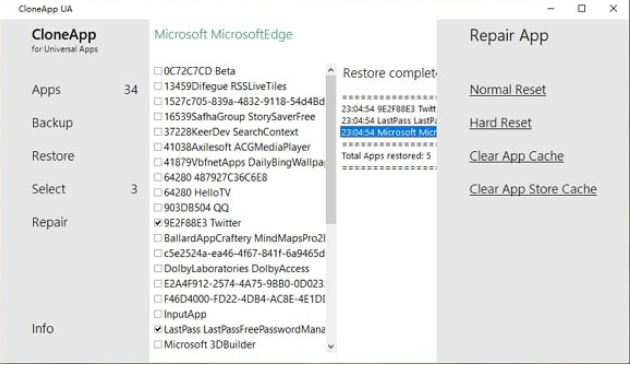Uncheck the LastPass LastPassFreePasswordManager checkbox
Screen dimensions: 630x365
pos(158,329)
